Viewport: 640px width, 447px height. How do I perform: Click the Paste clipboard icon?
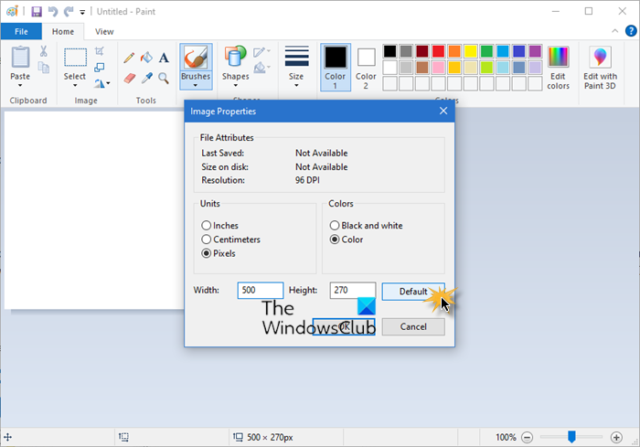pos(20,57)
